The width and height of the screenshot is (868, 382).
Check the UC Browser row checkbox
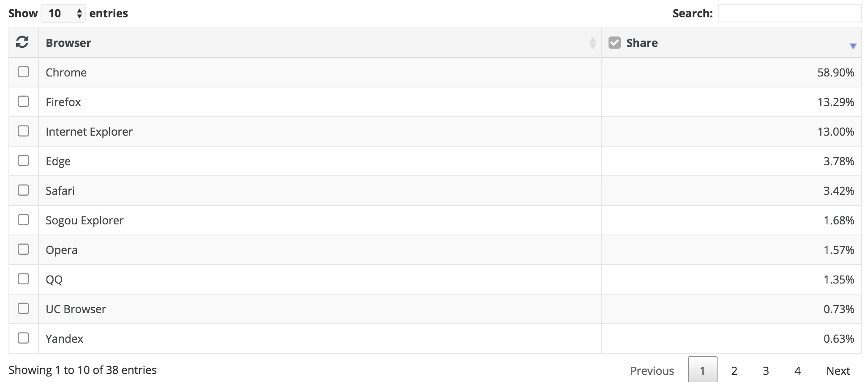tap(23, 308)
